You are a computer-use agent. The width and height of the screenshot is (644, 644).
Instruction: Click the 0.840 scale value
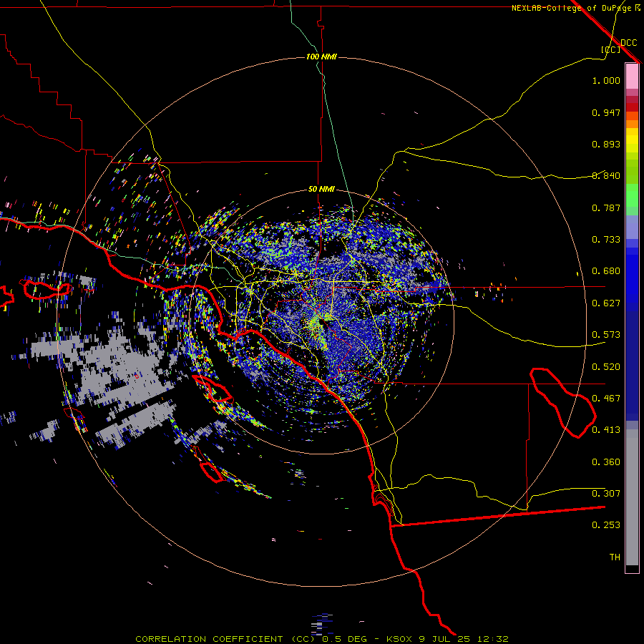pyautogui.click(x=606, y=176)
